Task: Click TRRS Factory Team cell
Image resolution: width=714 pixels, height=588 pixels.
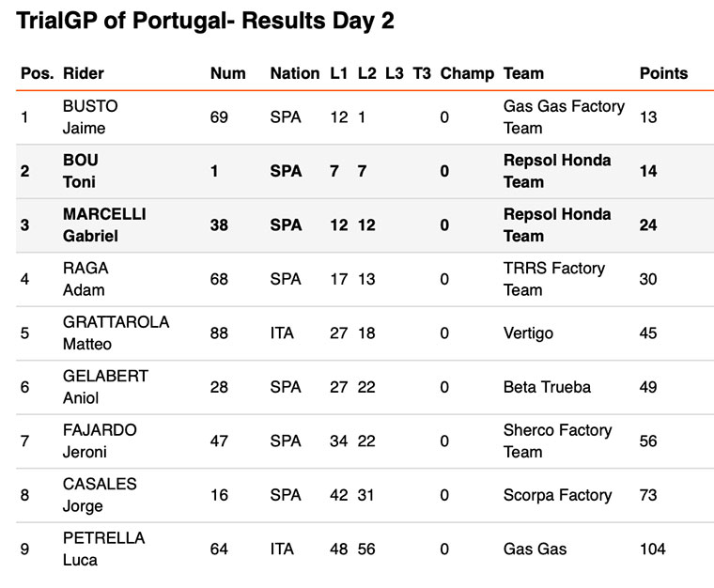Action: [556, 279]
